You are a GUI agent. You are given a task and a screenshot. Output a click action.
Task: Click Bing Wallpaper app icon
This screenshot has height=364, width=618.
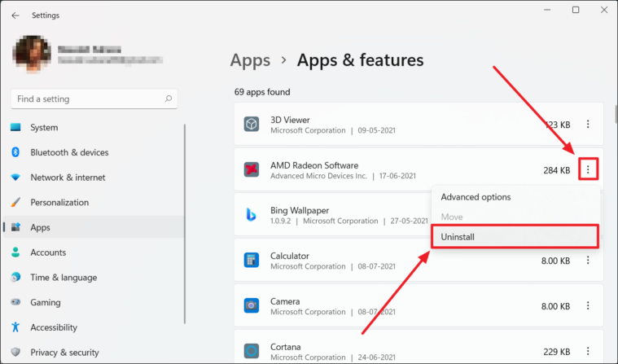pyautogui.click(x=251, y=215)
